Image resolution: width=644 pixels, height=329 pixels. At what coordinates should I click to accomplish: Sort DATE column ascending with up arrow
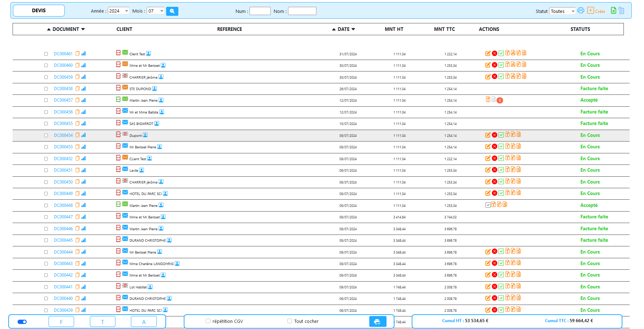334,29
